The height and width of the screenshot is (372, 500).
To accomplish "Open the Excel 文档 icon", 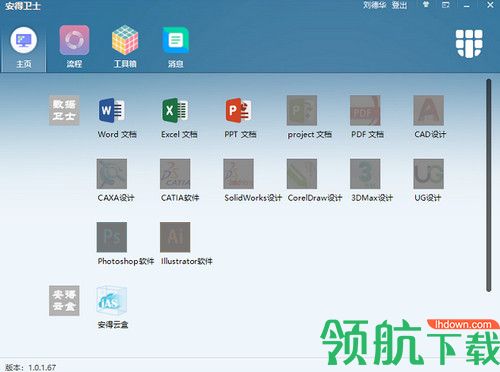I will 175,110.
